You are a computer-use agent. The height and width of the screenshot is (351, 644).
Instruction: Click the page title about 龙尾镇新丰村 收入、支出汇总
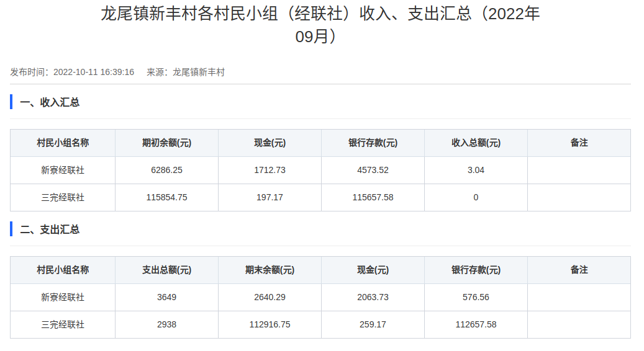[x=320, y=25]
